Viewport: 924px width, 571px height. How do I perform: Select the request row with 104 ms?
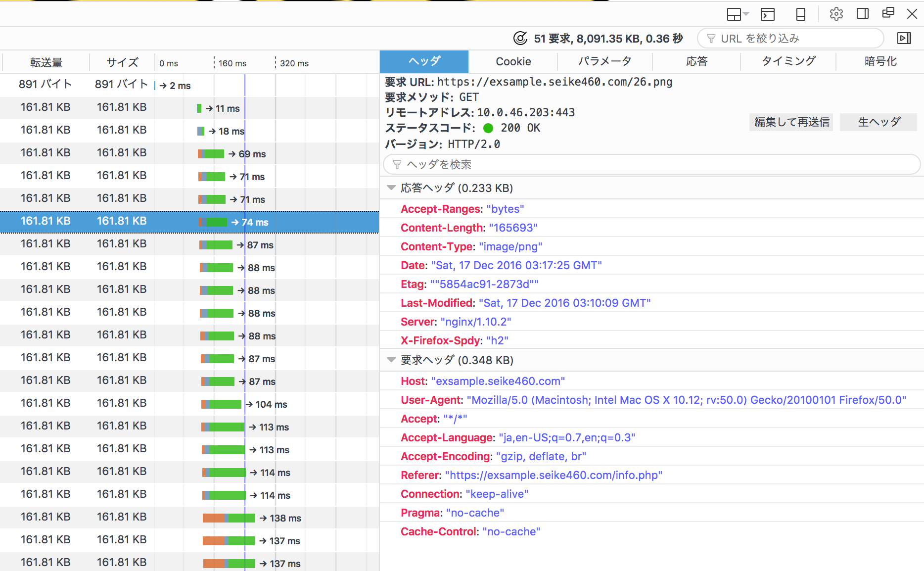189,404
